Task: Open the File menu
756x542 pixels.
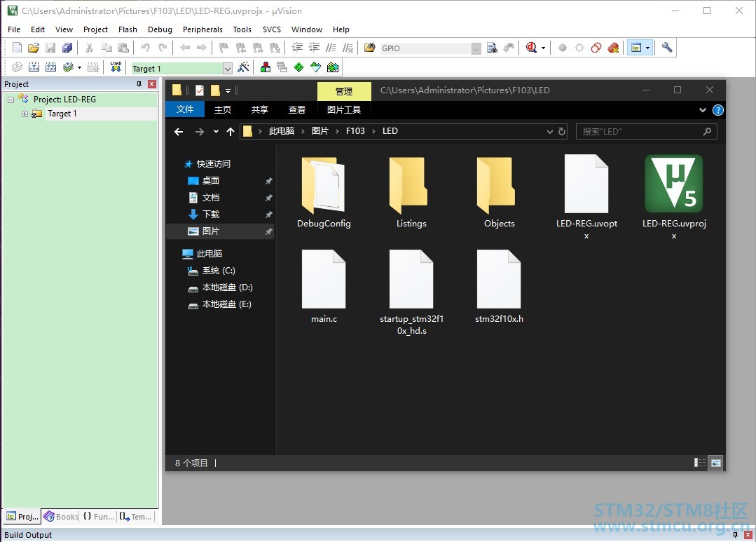Action: point(14,29)
